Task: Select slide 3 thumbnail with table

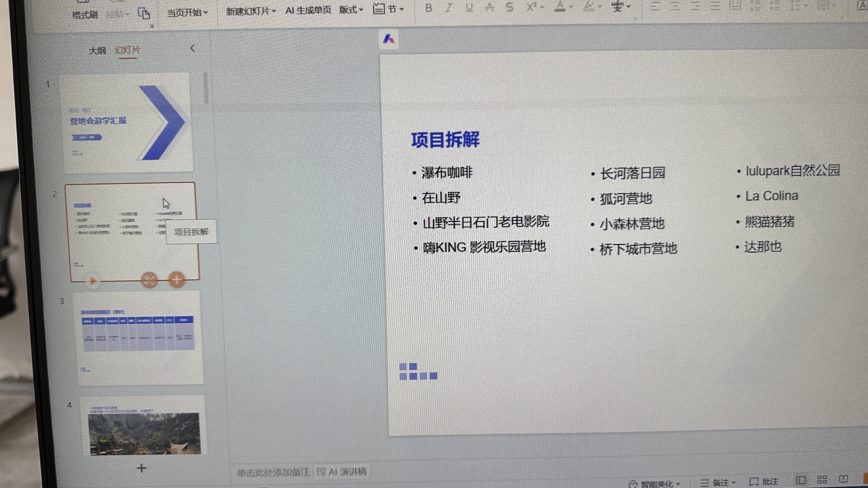Action: [x=138, y=338]
